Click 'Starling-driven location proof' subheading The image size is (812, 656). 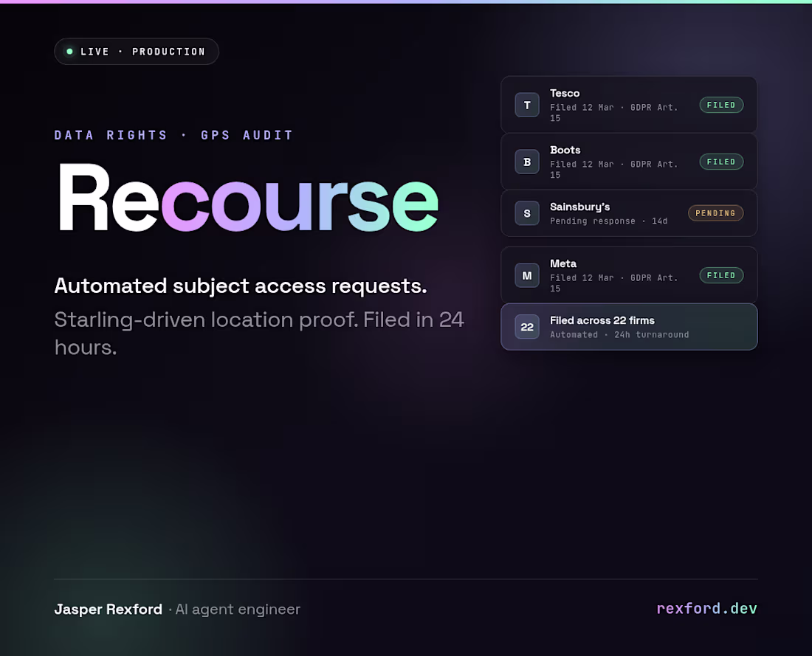click(x=206, y=320)
